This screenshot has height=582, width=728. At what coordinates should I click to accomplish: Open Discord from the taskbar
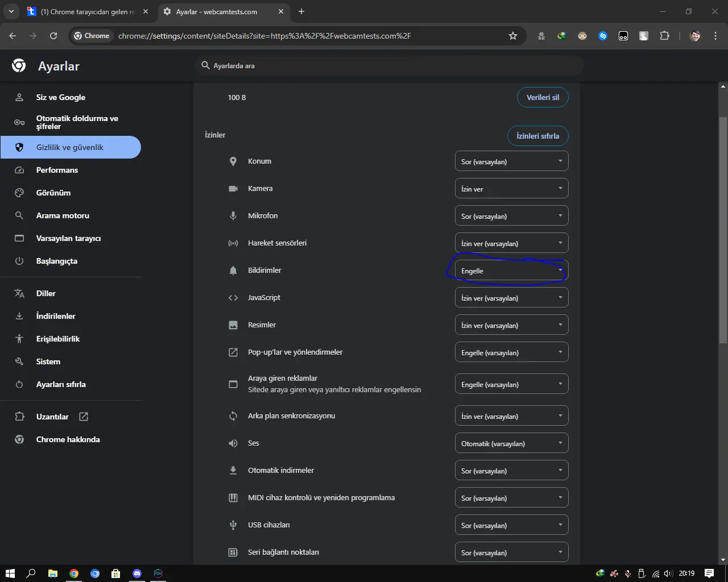click(137, 573)
